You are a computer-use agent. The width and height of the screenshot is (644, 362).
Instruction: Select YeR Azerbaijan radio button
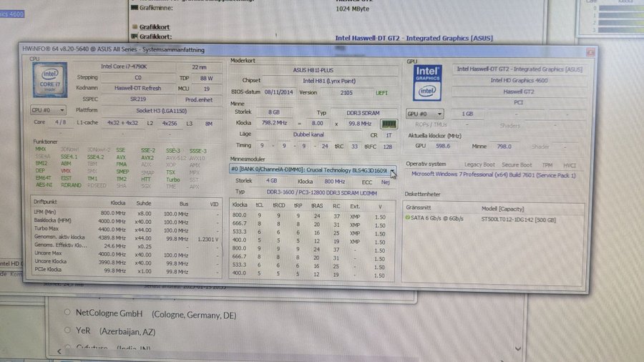(68, 330)
